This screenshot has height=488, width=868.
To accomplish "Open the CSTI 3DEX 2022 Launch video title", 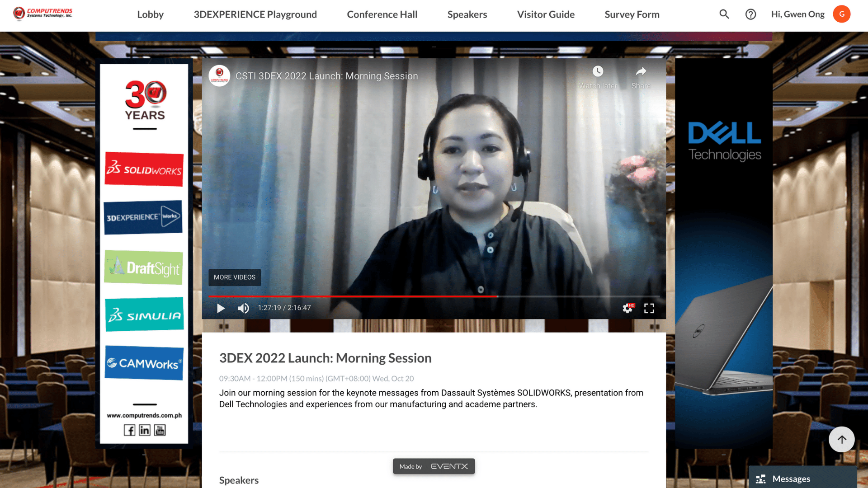I will 326,76.
